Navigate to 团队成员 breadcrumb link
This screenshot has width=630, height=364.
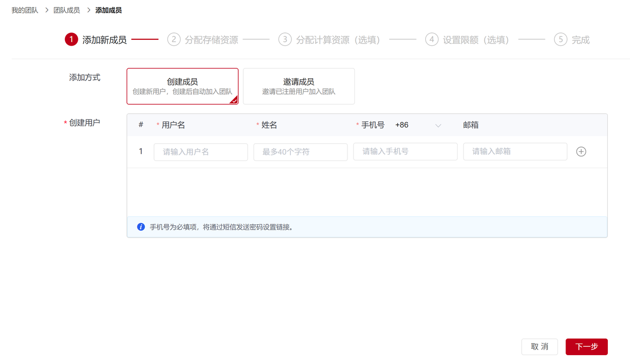pyautogui.click(x=66, y=10)
